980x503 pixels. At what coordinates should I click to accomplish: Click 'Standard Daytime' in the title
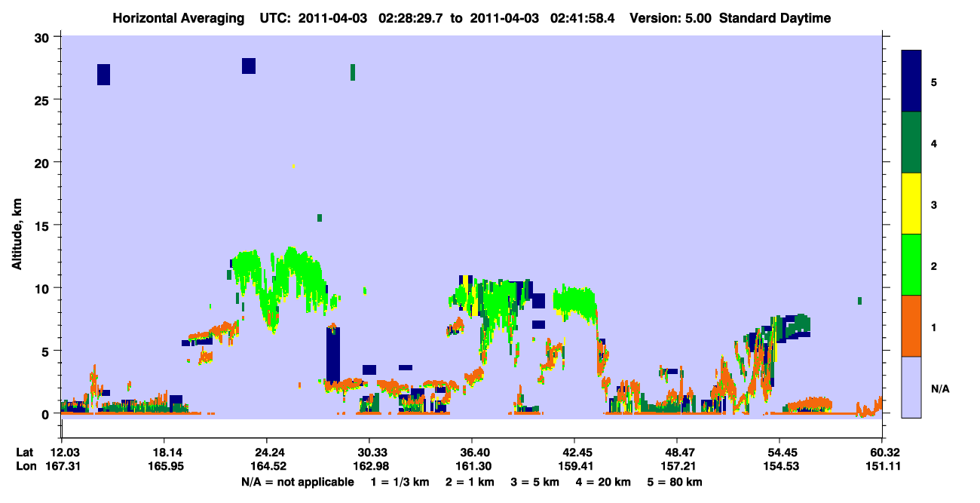click(775, 18)
